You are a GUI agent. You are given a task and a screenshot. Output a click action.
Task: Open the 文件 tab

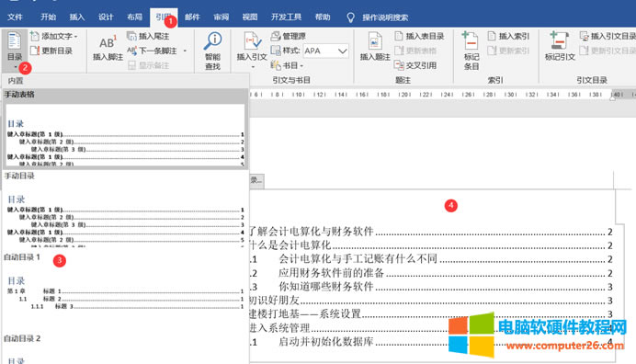15,17
